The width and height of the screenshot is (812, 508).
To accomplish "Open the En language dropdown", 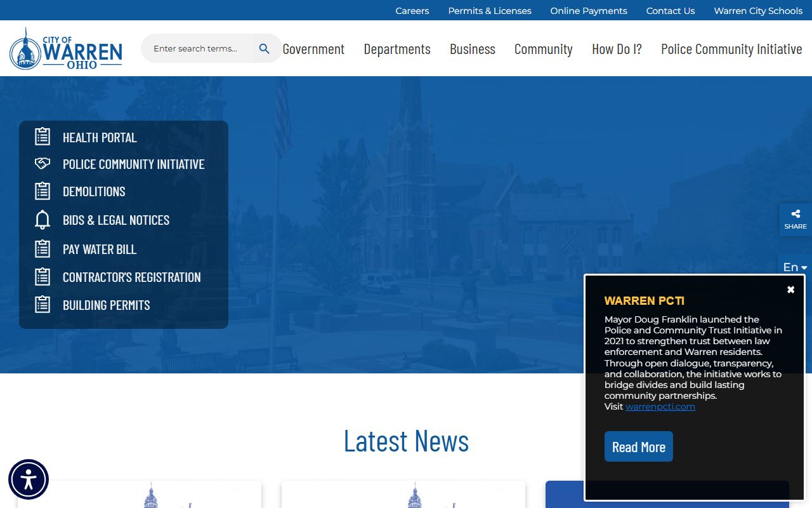I will [795, 267].
